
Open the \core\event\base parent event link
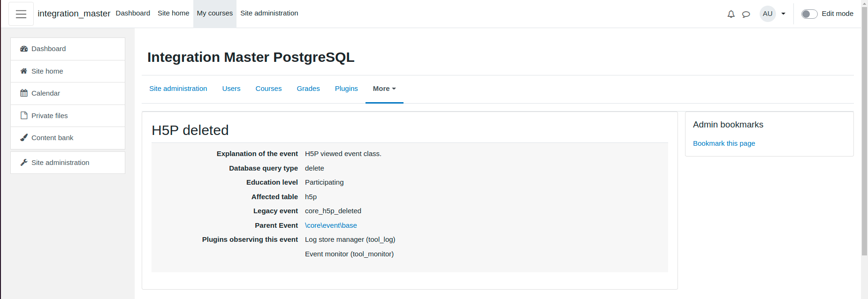tap(331, 225)
